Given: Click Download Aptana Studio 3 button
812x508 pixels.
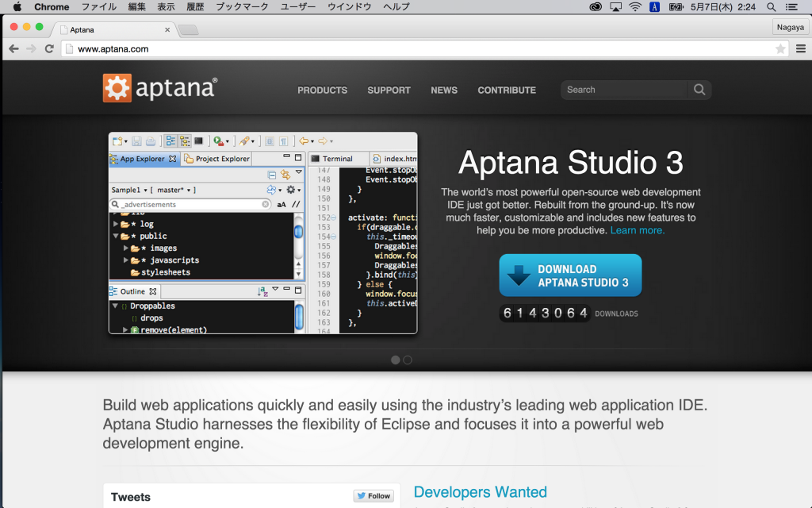Looking at the screenshot, I should point(570,275).
